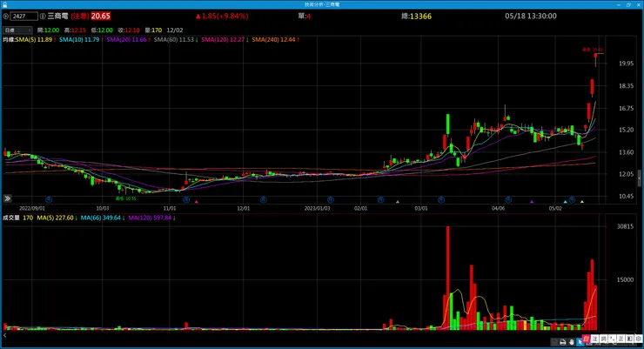Screen dimensions: 644x349
Task: Click the 19.95 price axis label
Action: click(x=626, y=64)
